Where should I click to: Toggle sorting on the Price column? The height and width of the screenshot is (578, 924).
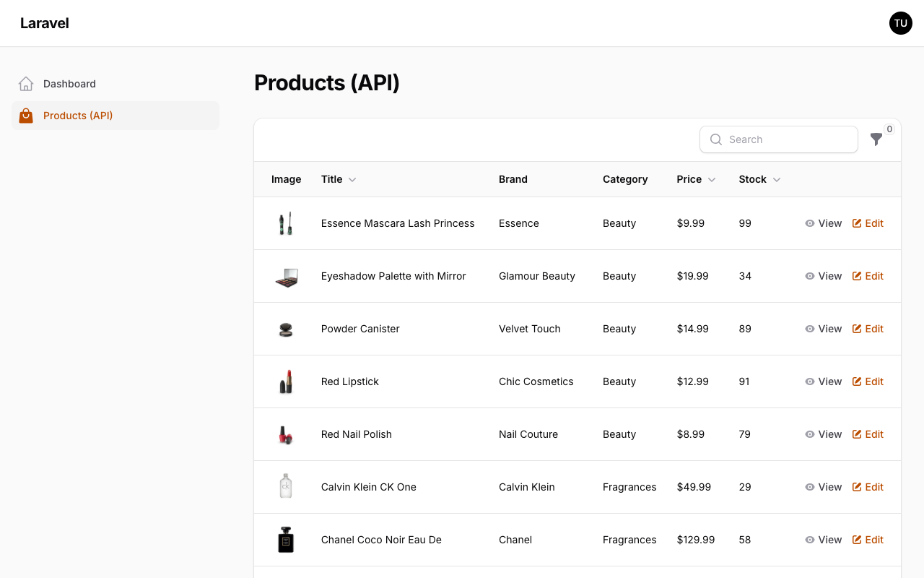712,179
